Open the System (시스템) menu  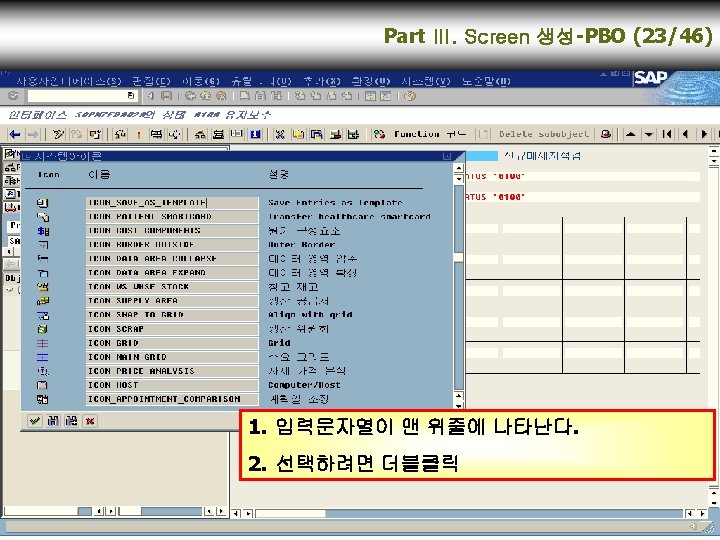[x=426, y=81]
